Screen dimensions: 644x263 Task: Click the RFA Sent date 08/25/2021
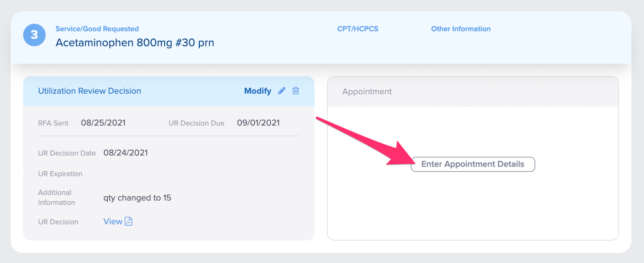pyautogui.click(x=103, y=123)
